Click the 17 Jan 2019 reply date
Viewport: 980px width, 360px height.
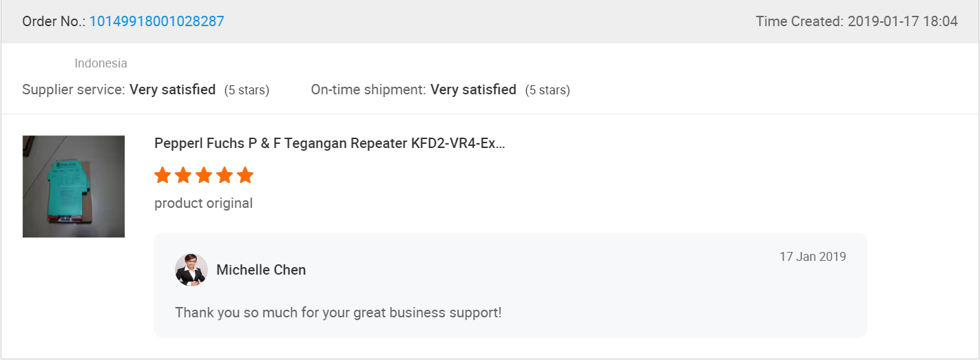click(x=813, y=257)
